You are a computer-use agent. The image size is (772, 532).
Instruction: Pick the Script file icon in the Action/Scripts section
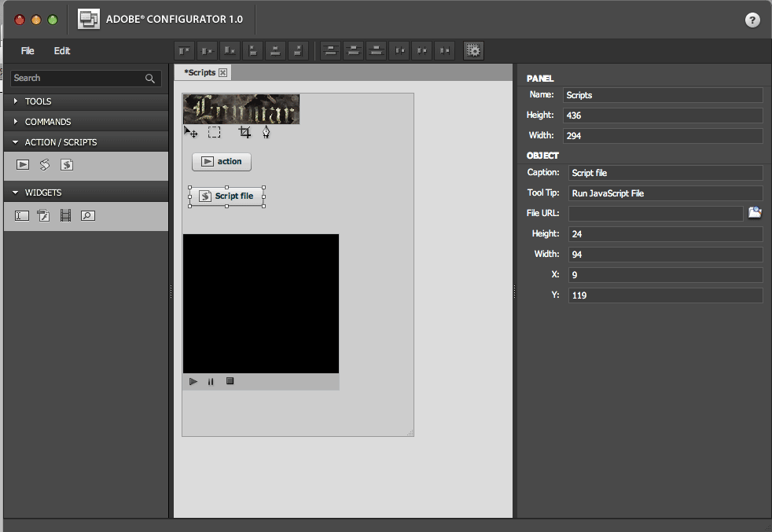[x=68, y=165]
